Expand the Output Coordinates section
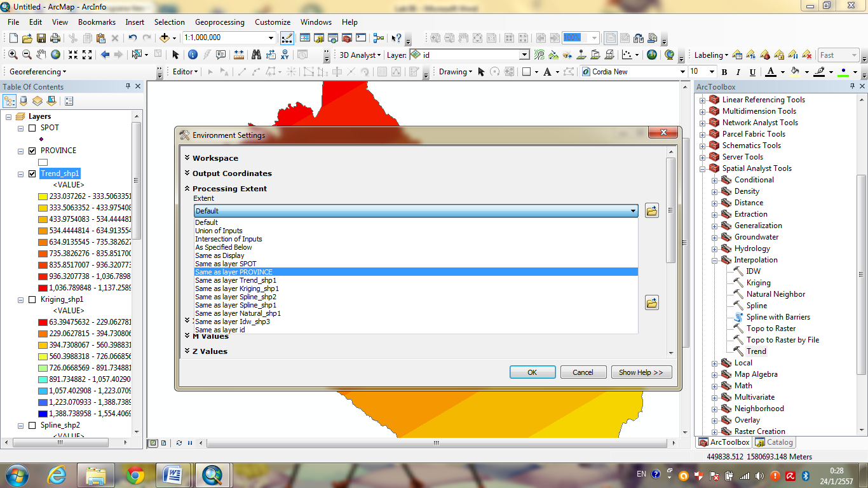 tap(187, 173)
